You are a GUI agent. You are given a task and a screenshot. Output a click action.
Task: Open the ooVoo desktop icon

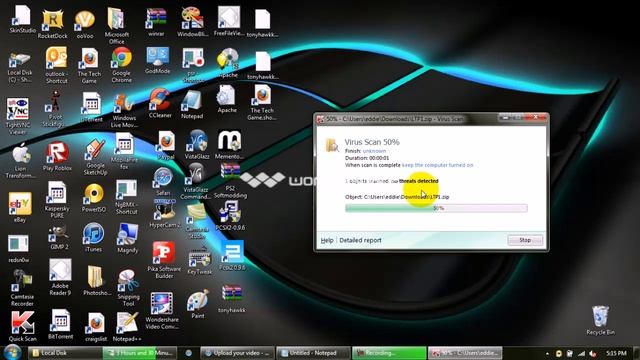tap(85, 24)
